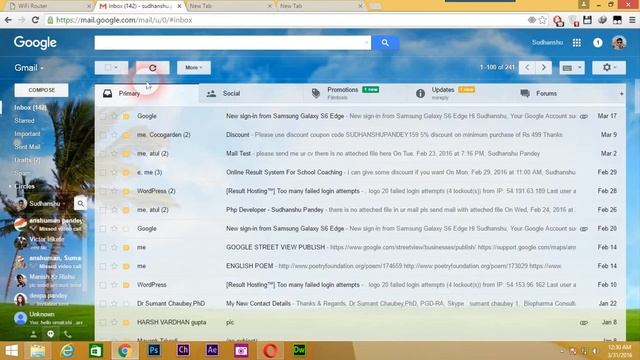Select checkbox for Mail Test email
The image size is (640, 360).
(103, 153)
